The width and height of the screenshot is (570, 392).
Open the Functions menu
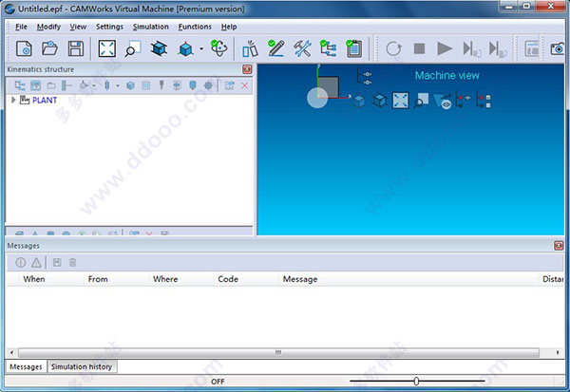coord(195,27)
